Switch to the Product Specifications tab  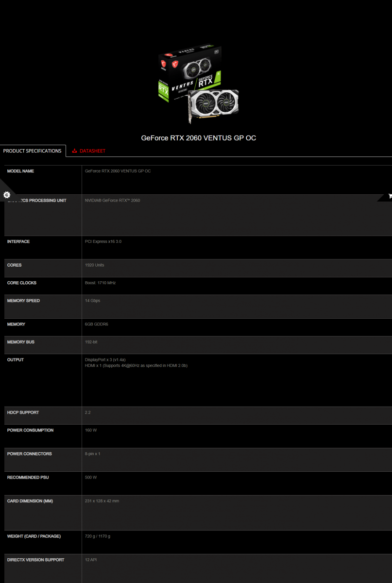pyautogui.click(x=33, y=151)
